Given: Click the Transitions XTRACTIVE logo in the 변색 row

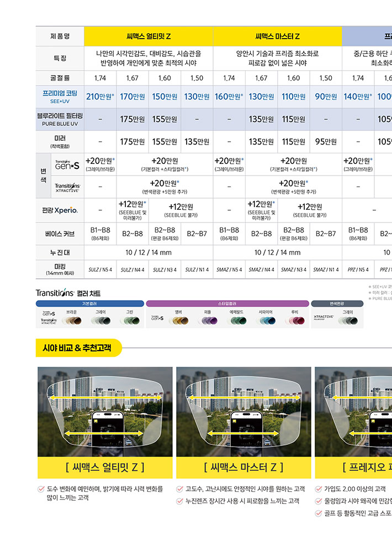Looking at the screenshot, I should 67,187.
